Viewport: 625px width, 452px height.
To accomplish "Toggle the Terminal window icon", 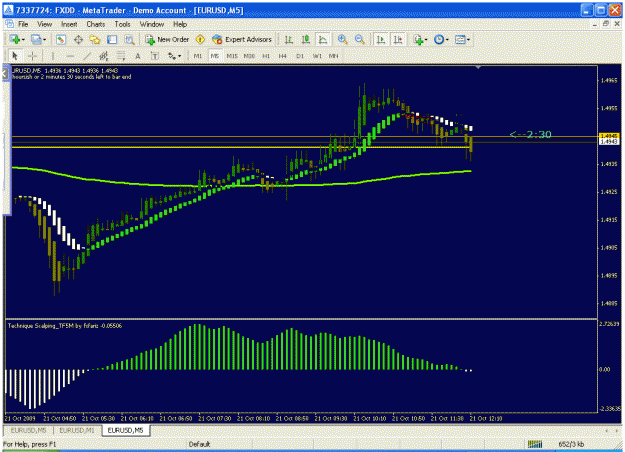I will [x=112, y=39].
